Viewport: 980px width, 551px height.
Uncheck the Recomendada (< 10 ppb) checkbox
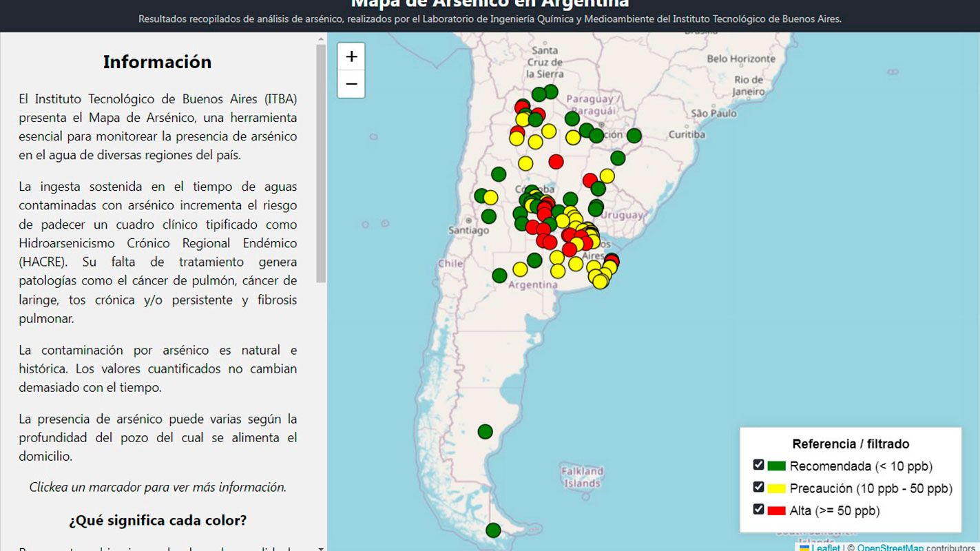759,465
